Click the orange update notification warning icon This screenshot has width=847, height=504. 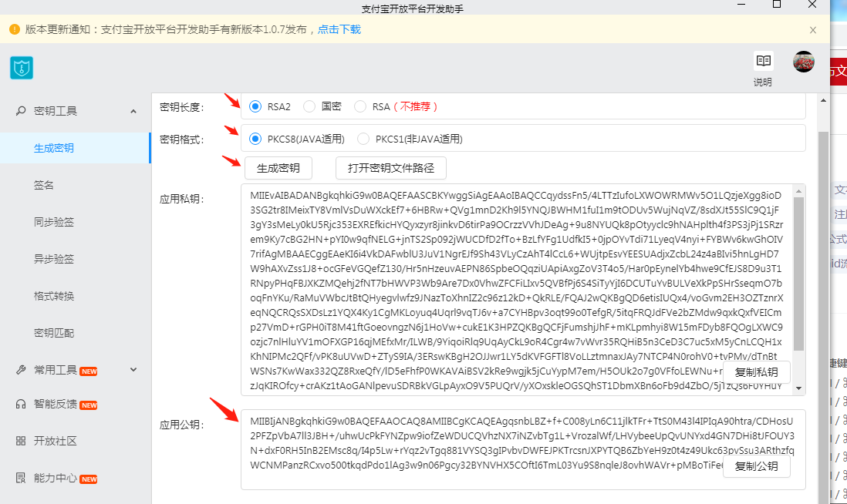[x=15, y=29]
